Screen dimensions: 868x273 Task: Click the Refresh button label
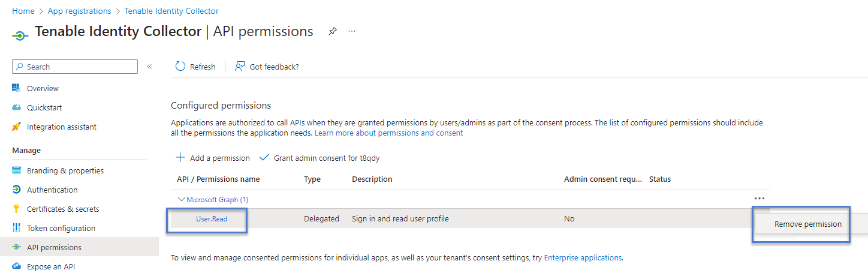203,67
